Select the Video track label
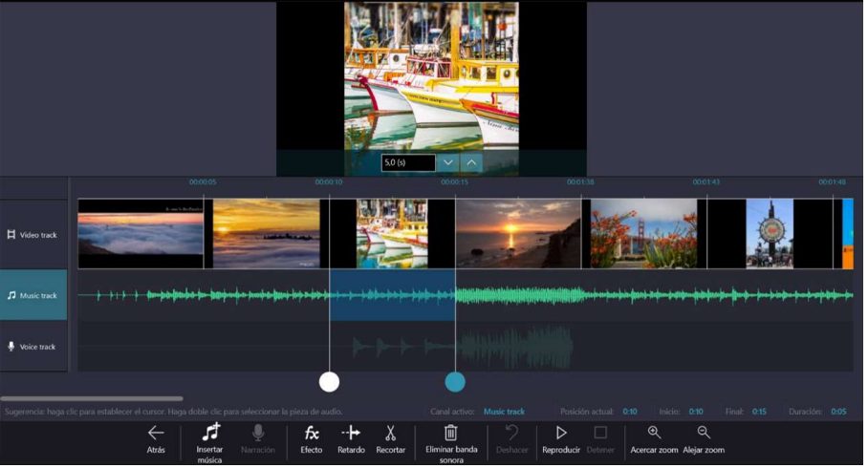The height and width of the screenshot is (468, 868). [x=33, y=235]
